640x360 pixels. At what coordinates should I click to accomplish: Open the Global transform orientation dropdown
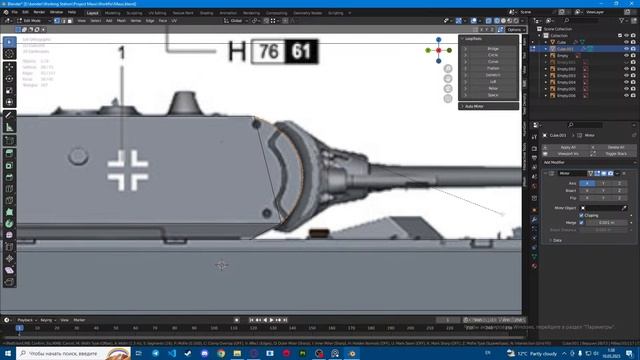coord(236,20)
